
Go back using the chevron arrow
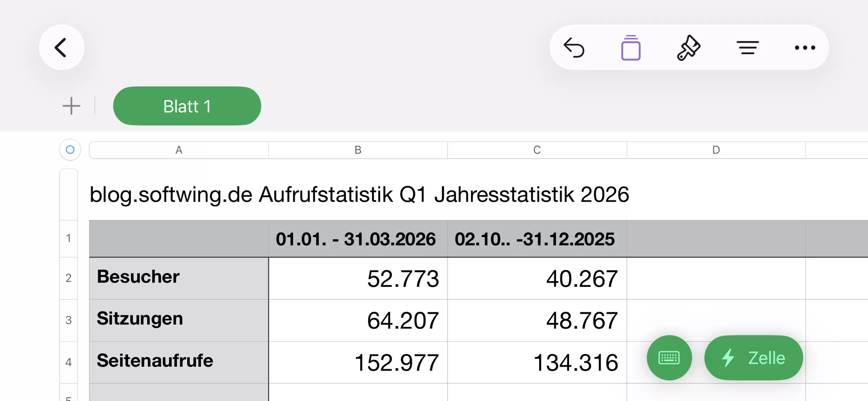click(62, 47)
